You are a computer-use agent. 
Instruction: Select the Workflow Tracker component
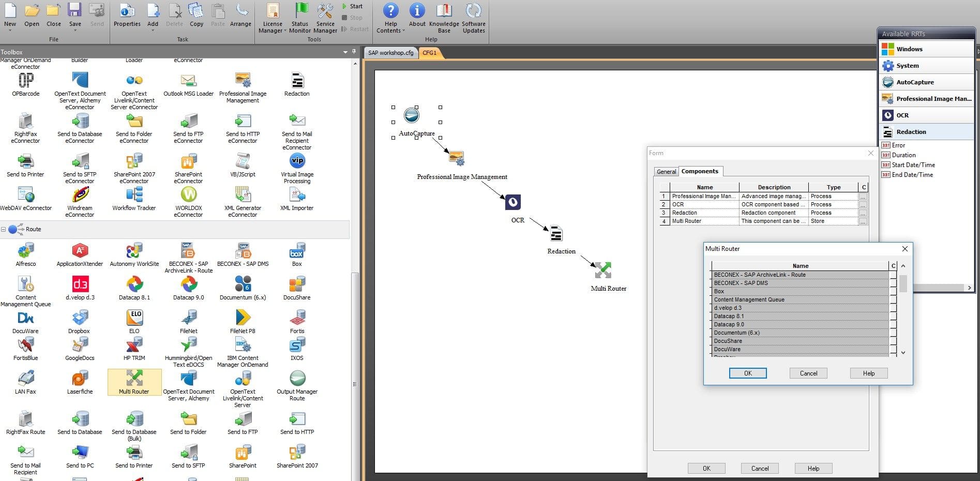(x=134, y=199)
